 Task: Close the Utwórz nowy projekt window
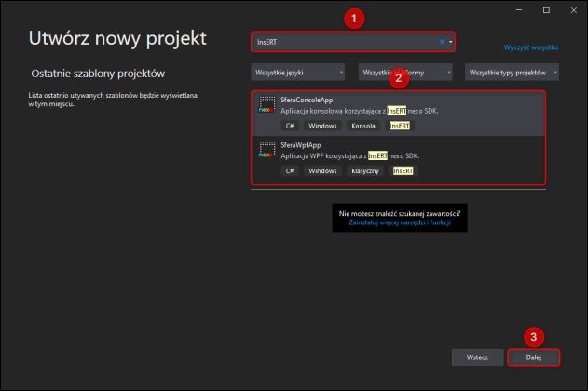tap(574, 10)
